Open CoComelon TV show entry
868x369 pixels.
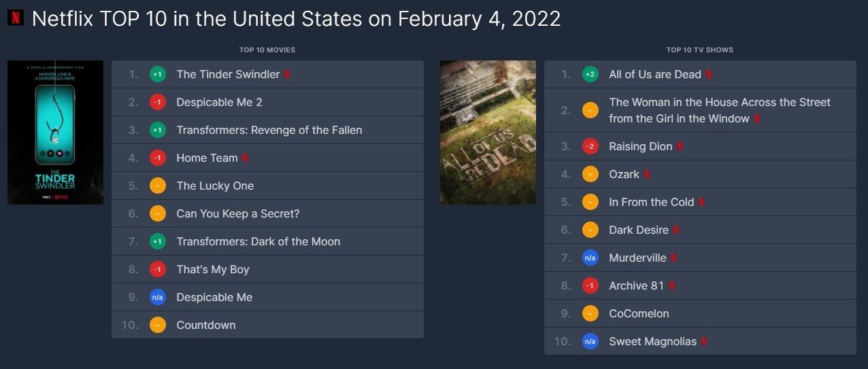[700, 314]
